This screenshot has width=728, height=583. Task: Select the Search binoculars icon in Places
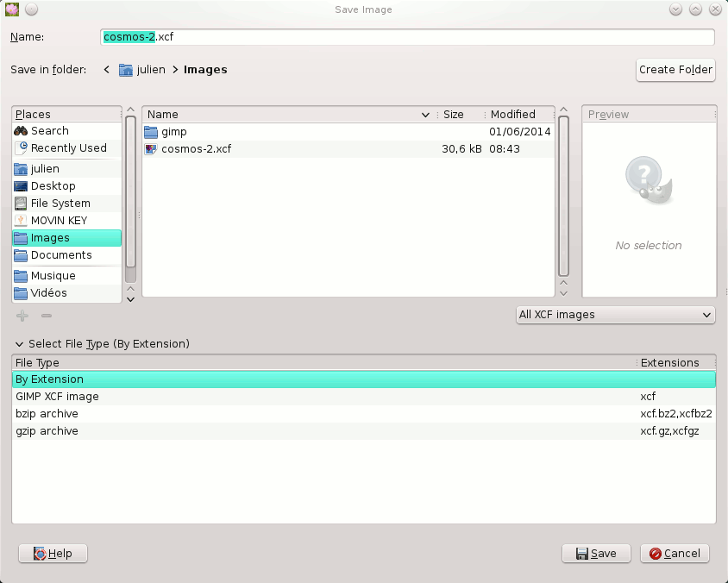click(x=22, y=130)
